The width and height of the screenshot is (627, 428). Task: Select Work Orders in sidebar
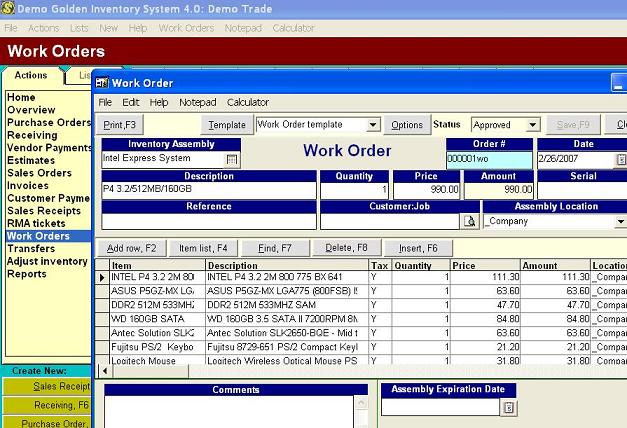(48, 236)
